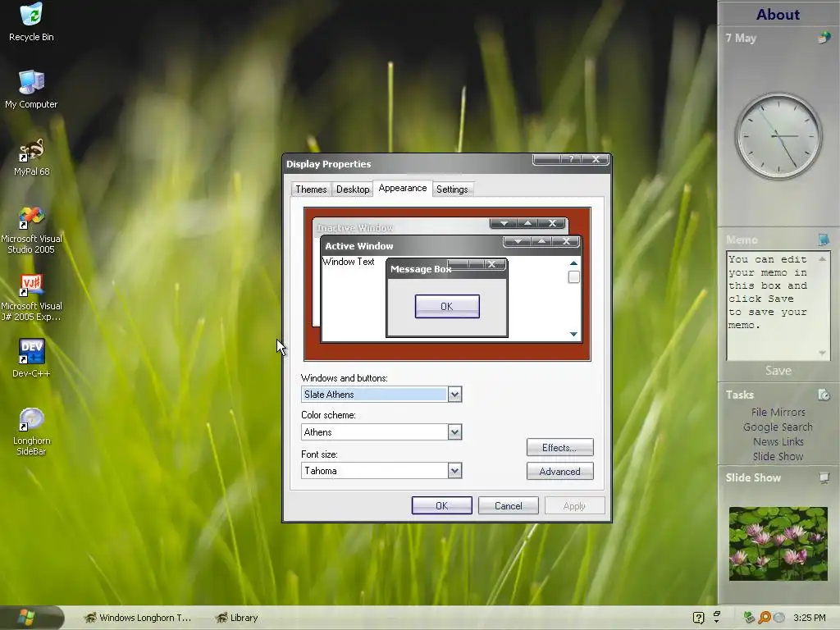Open Windows Longhorn T... taskbar button
The height and width of the screenshot is (630, 840).
[x=138, y=618]
